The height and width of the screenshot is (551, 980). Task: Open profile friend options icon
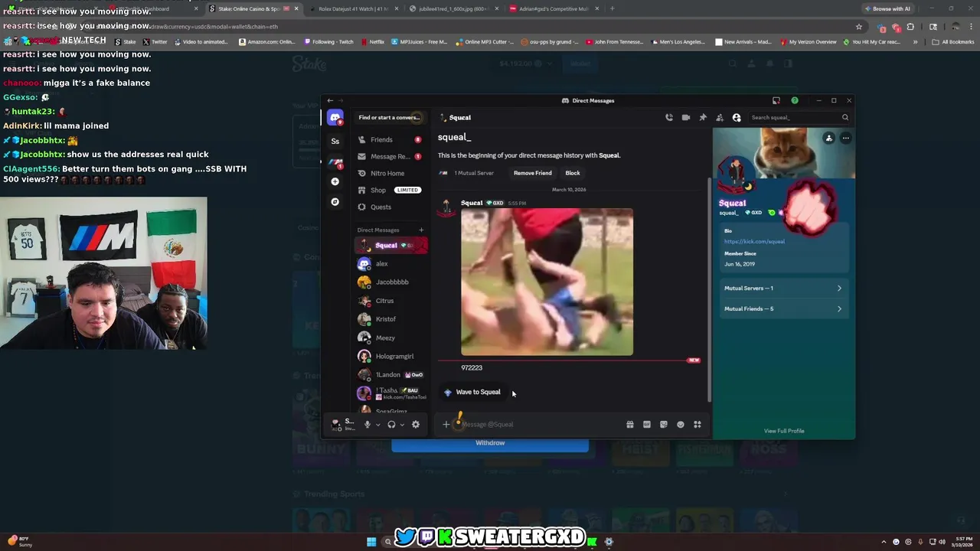click(x=828, y=139)
